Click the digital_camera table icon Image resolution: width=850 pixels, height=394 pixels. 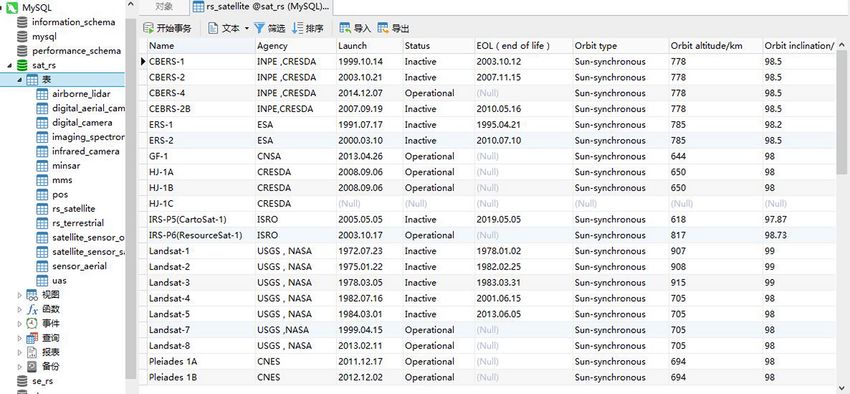click(42, 122)
